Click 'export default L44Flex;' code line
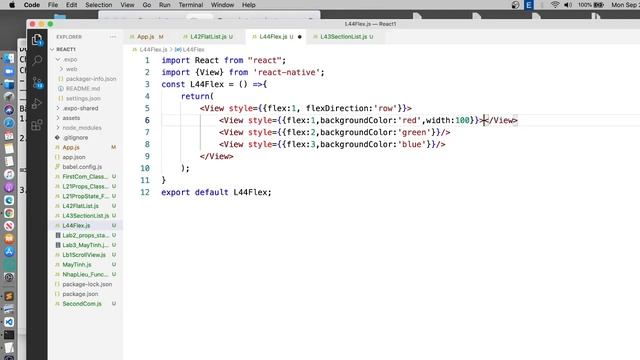640x360 pixels. tap(216, 192)
